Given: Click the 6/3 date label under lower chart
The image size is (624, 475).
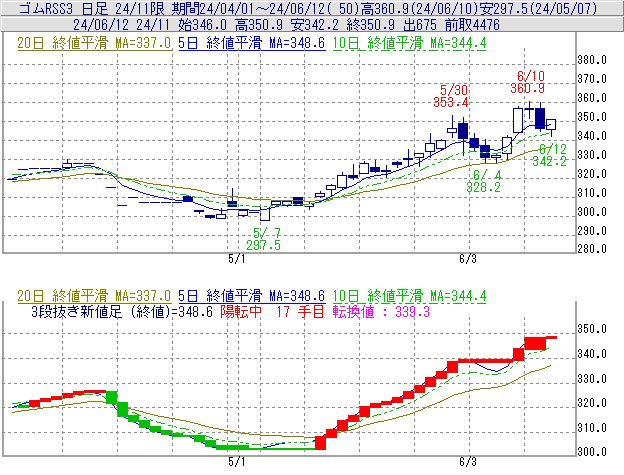Looking at the screenshot, I should coord(468,462).
